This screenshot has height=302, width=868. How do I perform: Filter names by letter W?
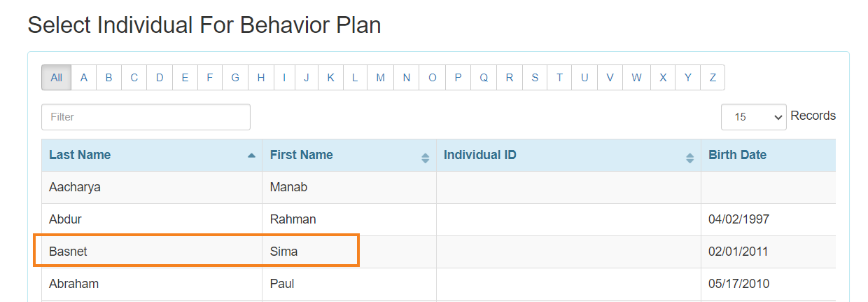636,78
